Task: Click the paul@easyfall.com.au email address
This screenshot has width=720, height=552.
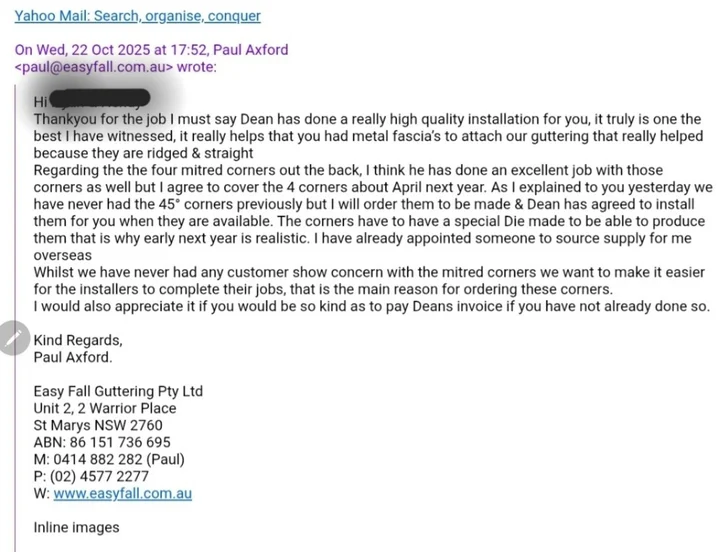Action: tap(94, 67)
